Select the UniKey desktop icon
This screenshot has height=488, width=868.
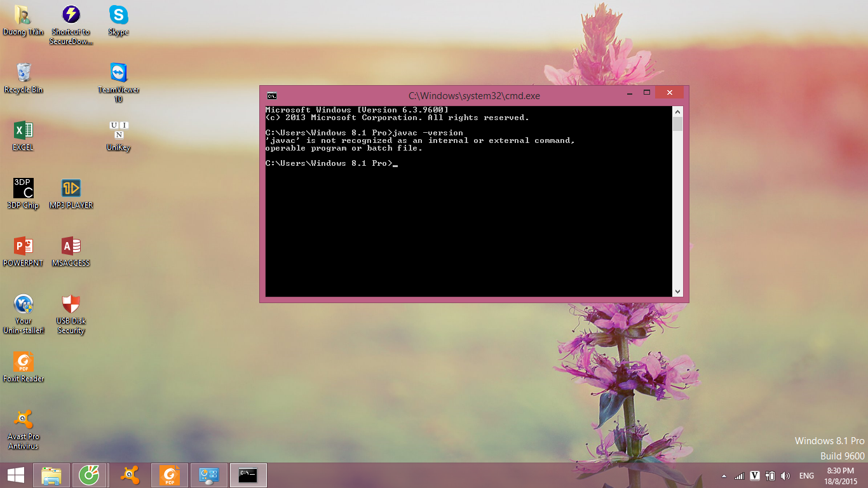point(118,131)
